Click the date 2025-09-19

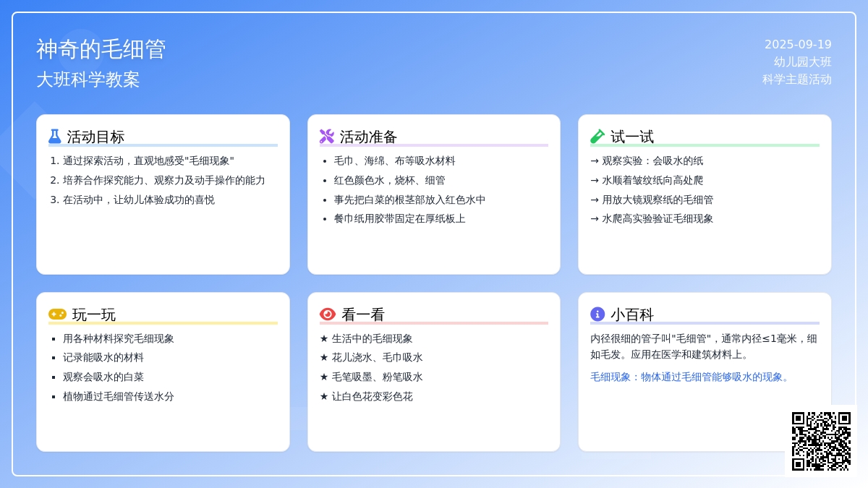pos(798,44)
